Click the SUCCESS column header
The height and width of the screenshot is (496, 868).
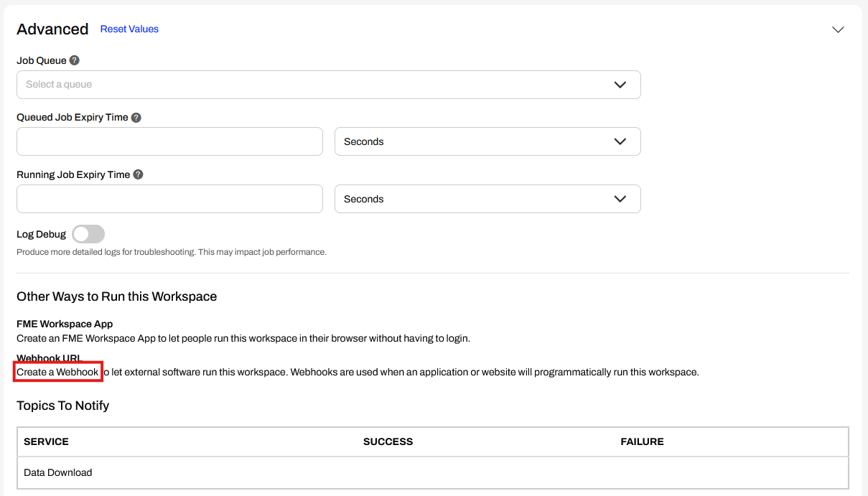click(x=388, y=441)
